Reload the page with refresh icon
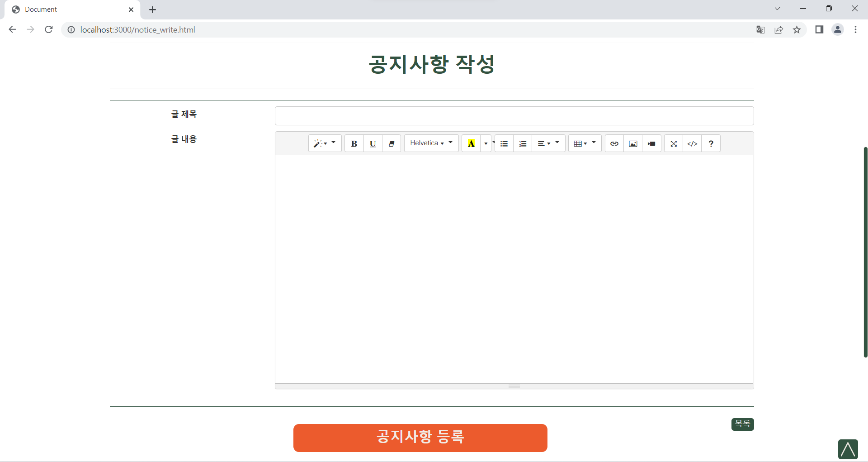This screenshot has height=462, width=868. [49, 29]
